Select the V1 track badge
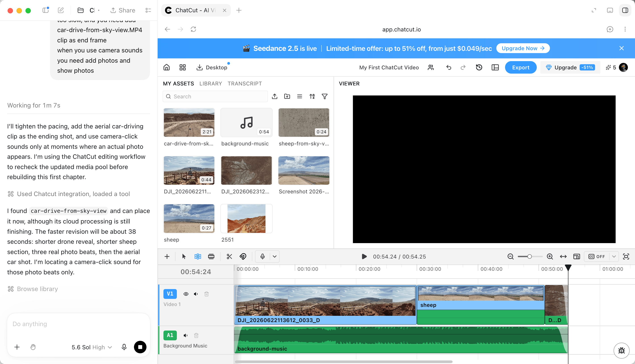 pyautogui.click(x=170, y=294)
